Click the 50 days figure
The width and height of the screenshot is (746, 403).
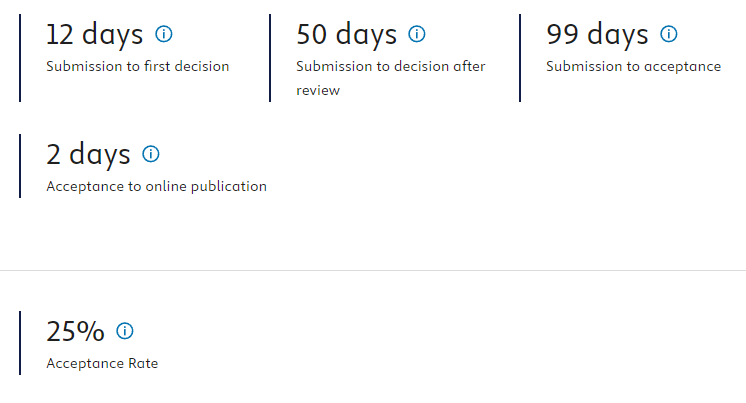[346, 35]
